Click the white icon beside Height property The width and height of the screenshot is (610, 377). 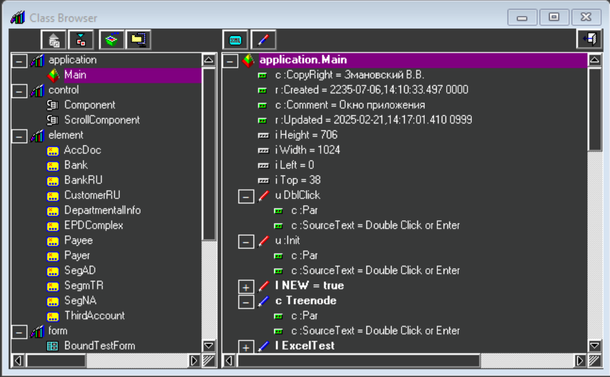[x=263, y=136]
